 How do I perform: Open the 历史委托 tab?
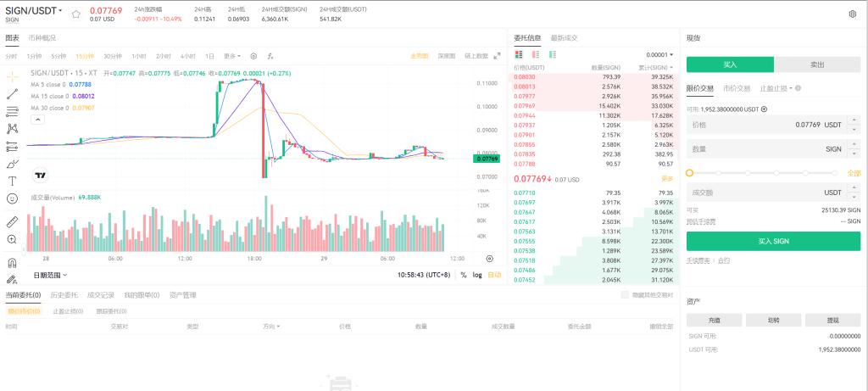tap(64, 295)
